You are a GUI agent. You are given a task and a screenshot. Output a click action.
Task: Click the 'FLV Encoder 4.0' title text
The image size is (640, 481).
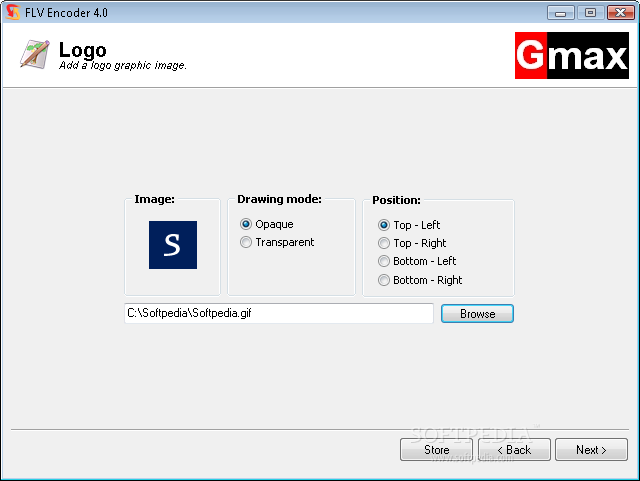[66, 13]
